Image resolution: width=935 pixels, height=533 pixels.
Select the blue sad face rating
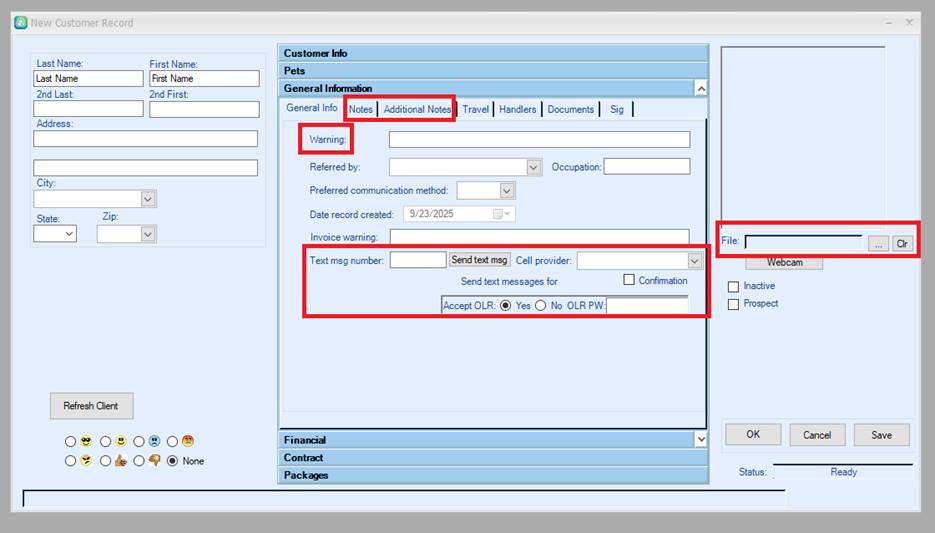click(x=139, y=441)
